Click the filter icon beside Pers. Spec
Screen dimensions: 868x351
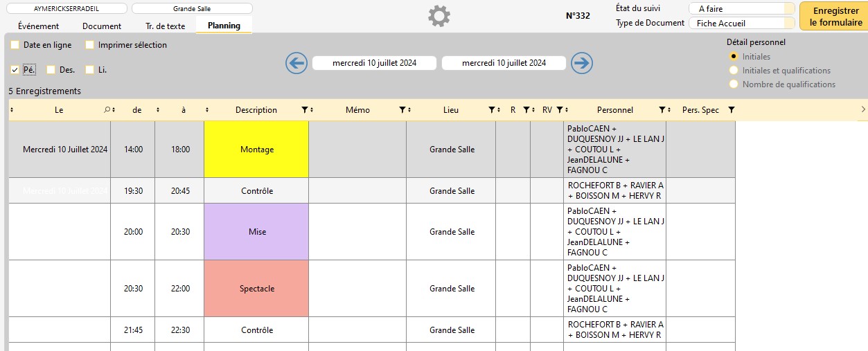point(732,110)
